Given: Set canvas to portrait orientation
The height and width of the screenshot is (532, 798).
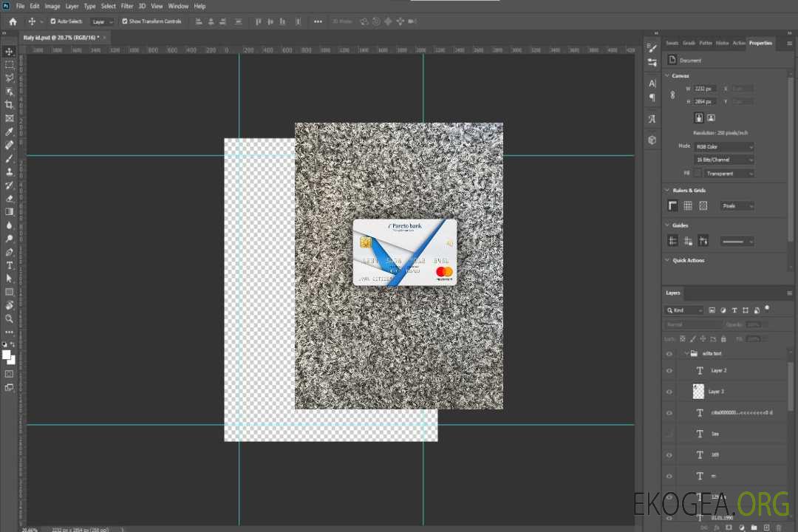Looking at the screenshot, I should 698,117.
